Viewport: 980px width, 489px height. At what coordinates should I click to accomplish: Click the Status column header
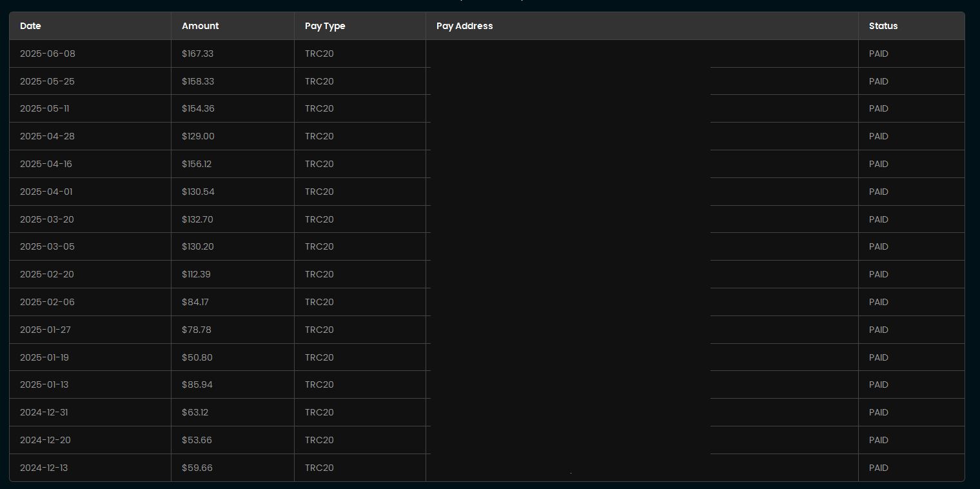[883, 26]
